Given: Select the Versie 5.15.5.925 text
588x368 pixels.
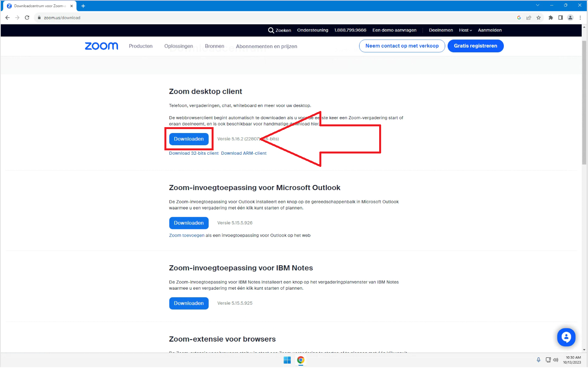Looking at the screenshot, I should pos(235,303).
